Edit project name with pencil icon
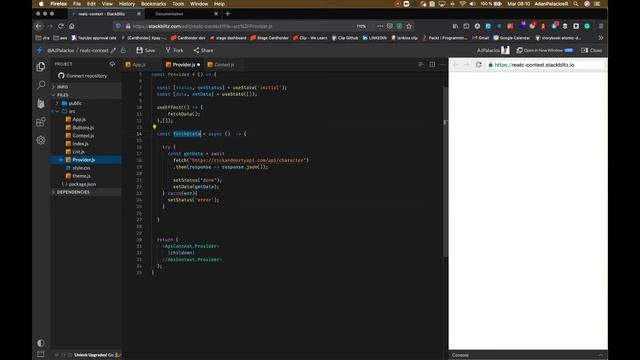 pyautogui.click(x=113, y=50)
